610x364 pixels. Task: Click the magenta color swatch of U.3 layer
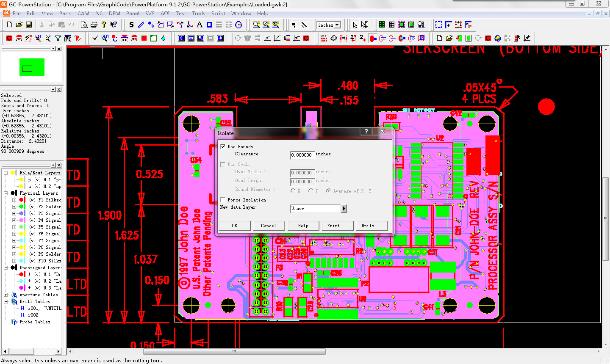point(22,288)
